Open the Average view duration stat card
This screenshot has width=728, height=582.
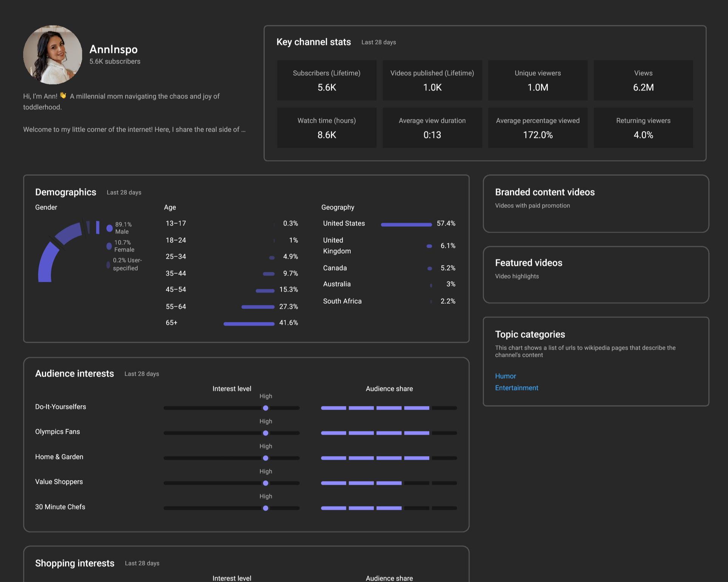432,128
